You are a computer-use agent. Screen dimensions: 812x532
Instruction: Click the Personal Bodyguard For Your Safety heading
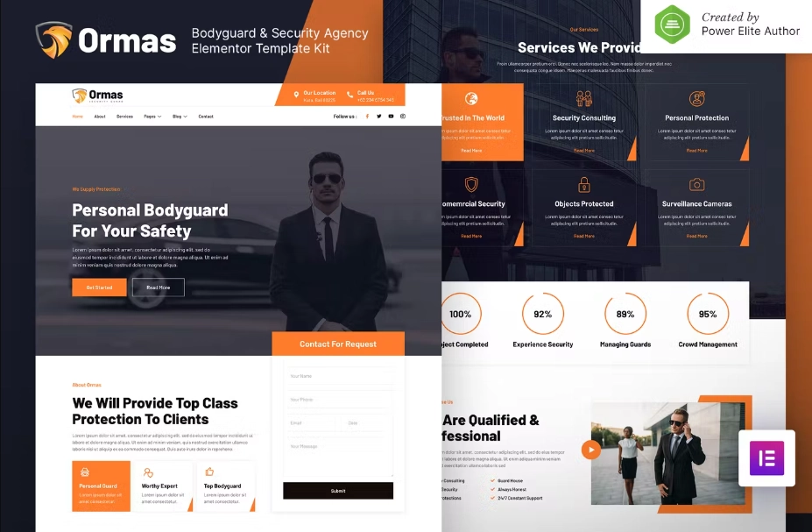(150, 220)
